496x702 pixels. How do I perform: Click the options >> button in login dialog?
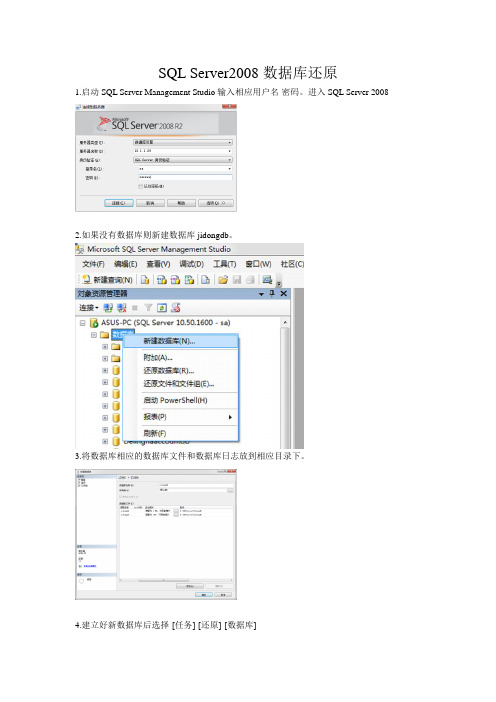click(216, 203)
